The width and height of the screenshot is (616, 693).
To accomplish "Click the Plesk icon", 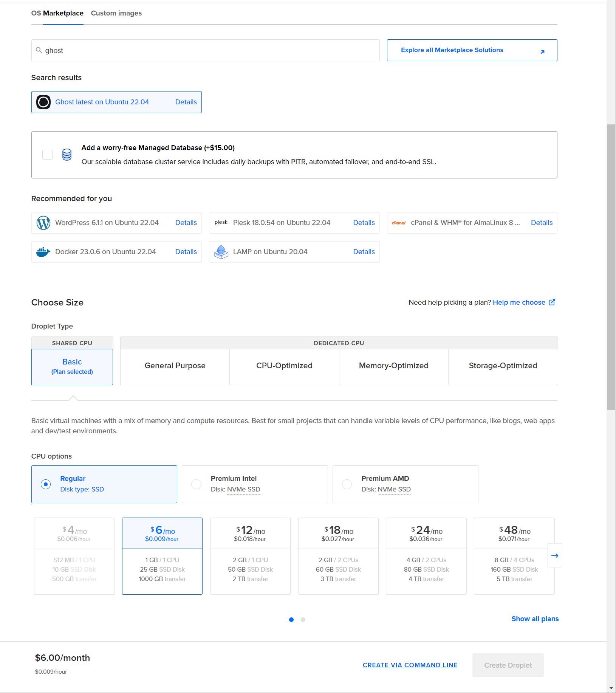I will [x=221, y=223].
